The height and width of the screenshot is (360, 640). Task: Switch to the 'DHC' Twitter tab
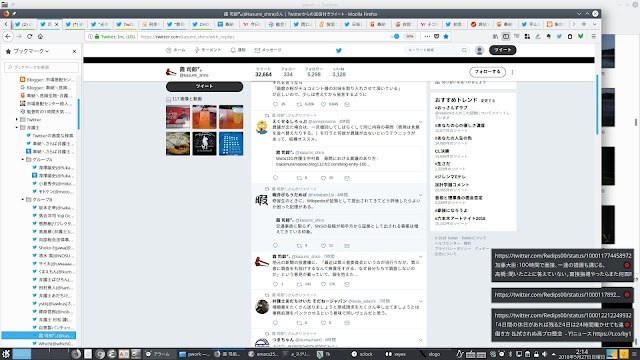(x=201, y=24)
